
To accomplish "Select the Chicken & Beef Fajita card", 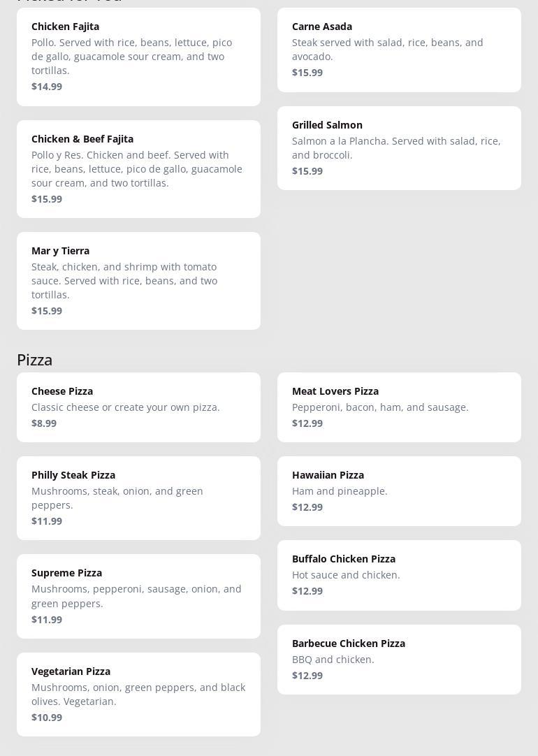I will click(x=138, y=168).
